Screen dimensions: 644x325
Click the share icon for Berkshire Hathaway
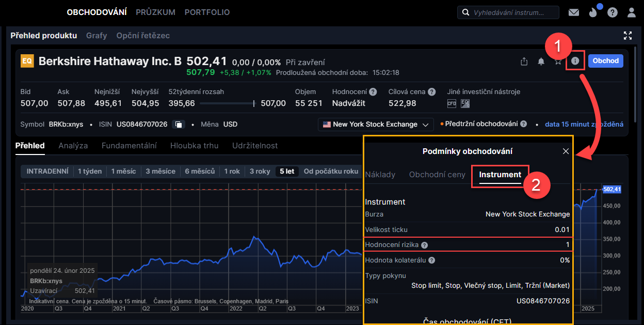pos(524,61)
